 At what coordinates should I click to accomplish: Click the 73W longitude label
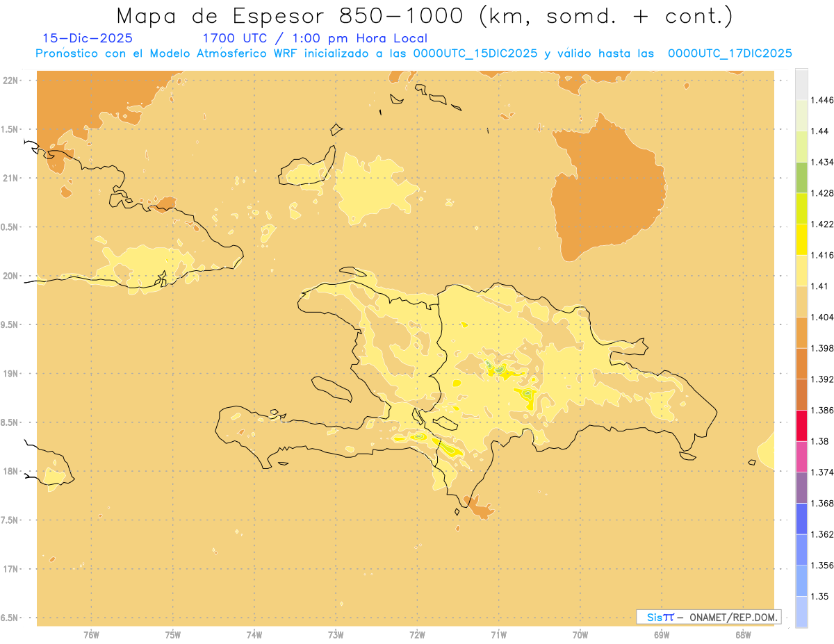coord(335,634)
